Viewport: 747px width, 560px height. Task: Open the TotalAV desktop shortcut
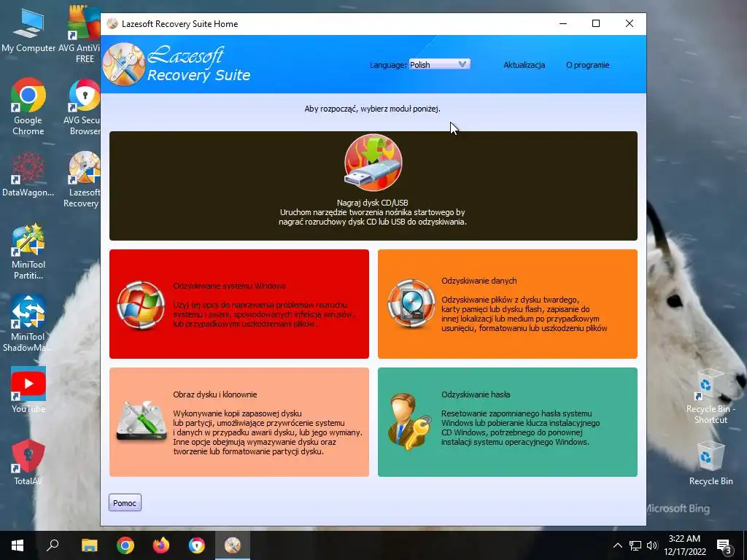(28, 462)
